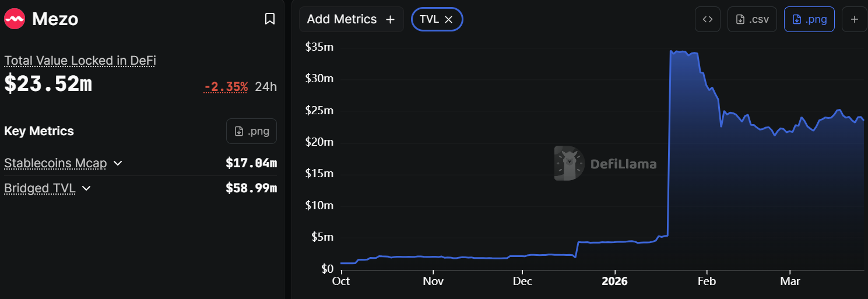Click the 2026 label on the time axis
The image size is (868, 299).
(614, 282)
